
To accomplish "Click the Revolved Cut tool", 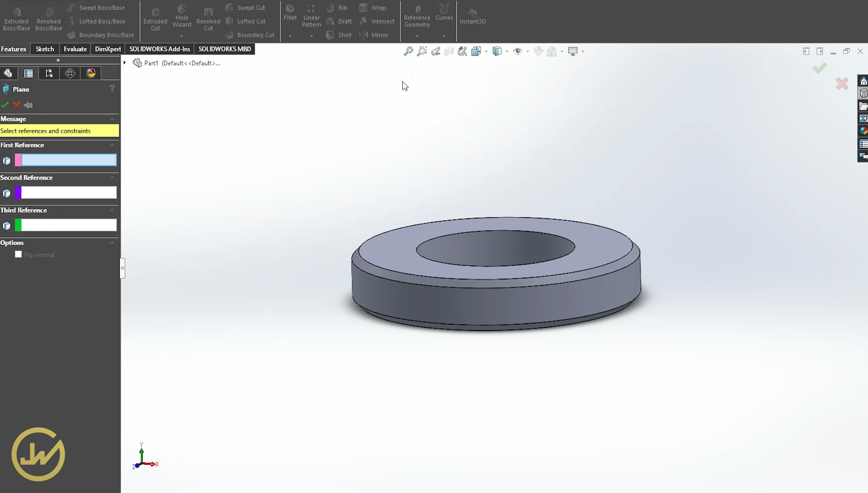I will tap(208, 19).
